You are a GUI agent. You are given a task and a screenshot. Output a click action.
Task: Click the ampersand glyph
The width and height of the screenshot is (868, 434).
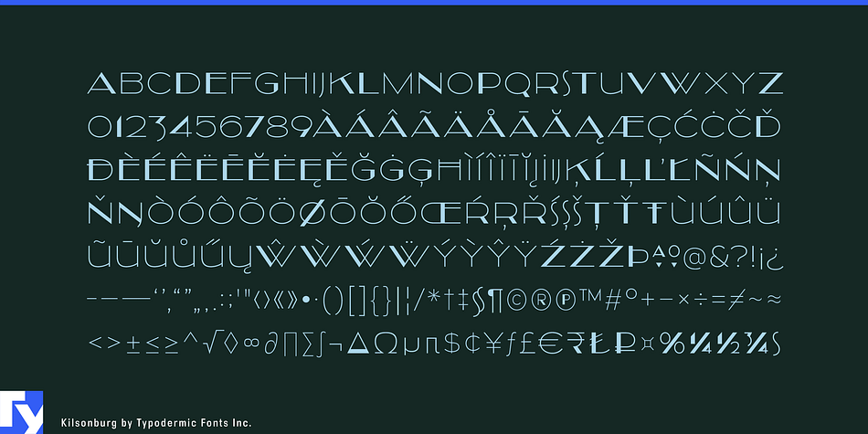tap(721, 258)
